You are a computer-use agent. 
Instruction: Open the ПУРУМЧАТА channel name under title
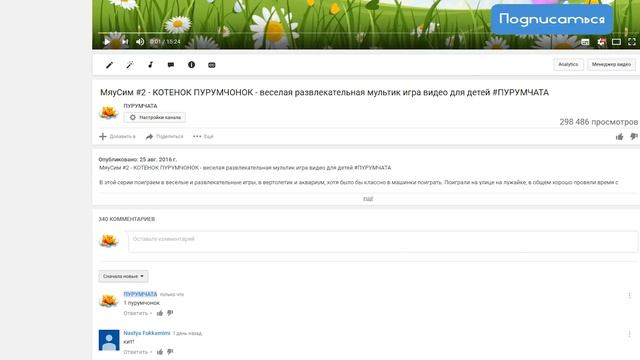pos(140,106)
